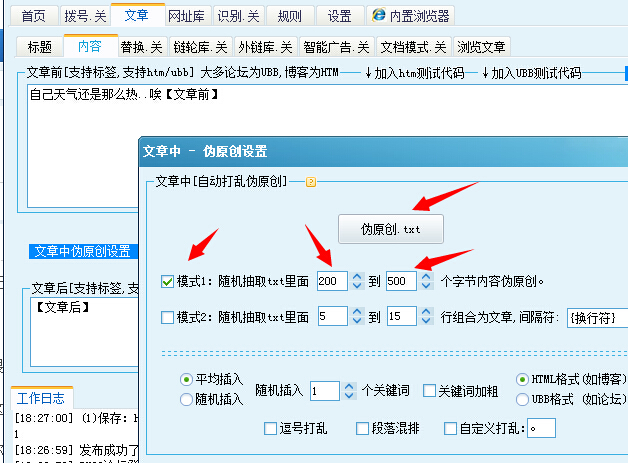Click the 文章中伪原创设置 button
Viewport: 628px width, 463px height.
(83, 251)
